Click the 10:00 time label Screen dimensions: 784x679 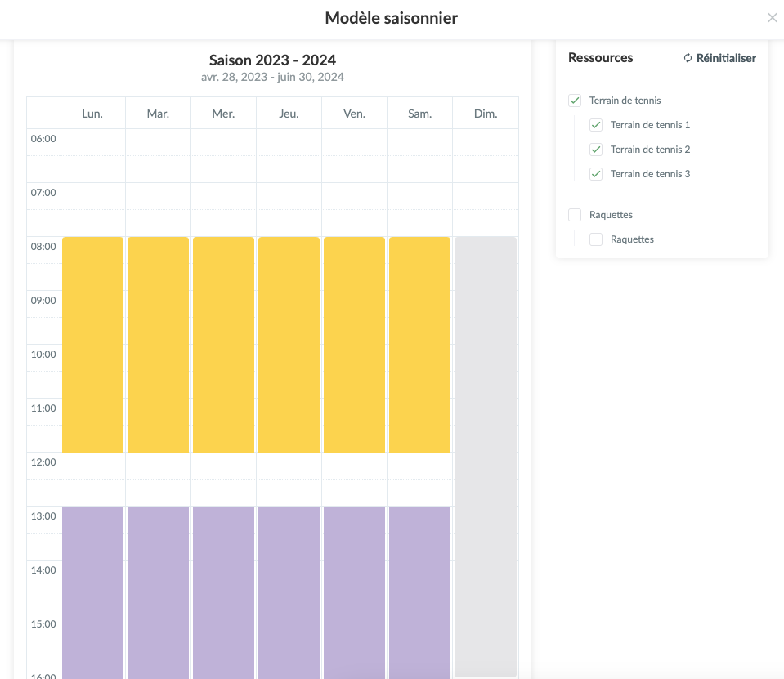coord(43,355)
